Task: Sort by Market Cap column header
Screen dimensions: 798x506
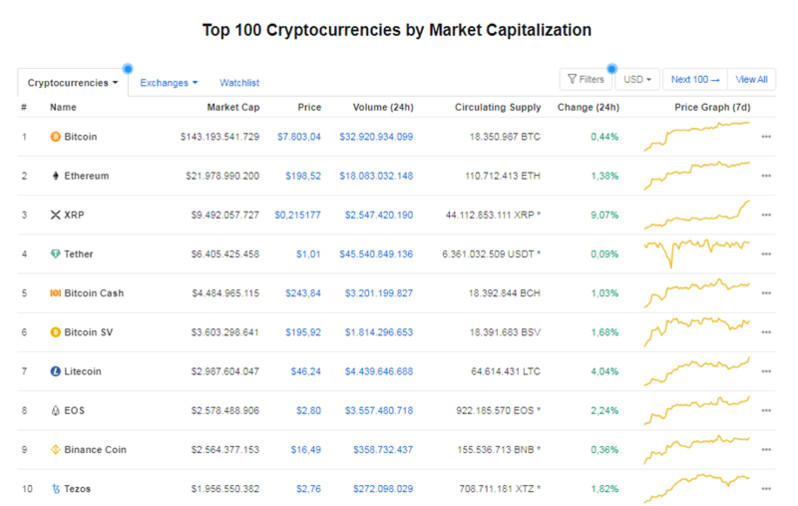Action: (x=233, y=107)
